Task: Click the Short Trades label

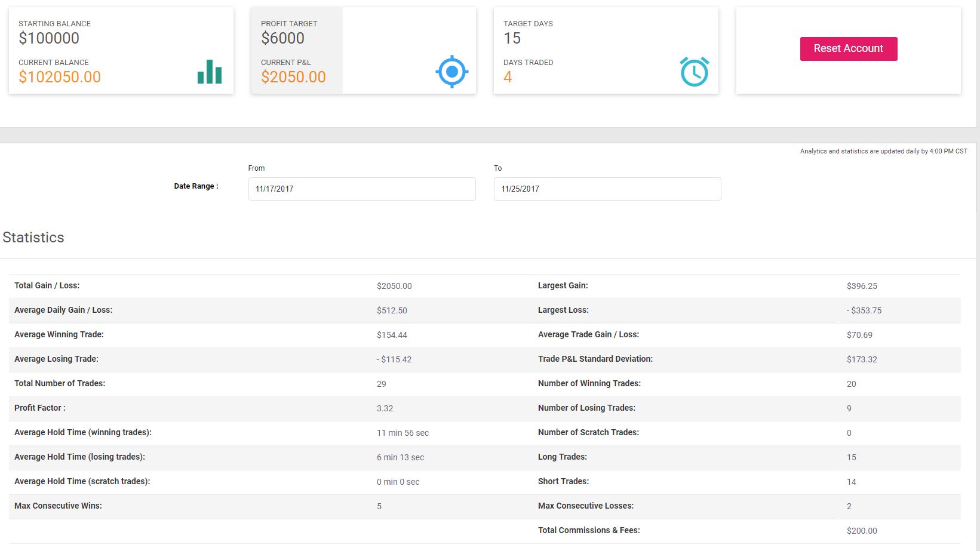Action: pos(563,481)
